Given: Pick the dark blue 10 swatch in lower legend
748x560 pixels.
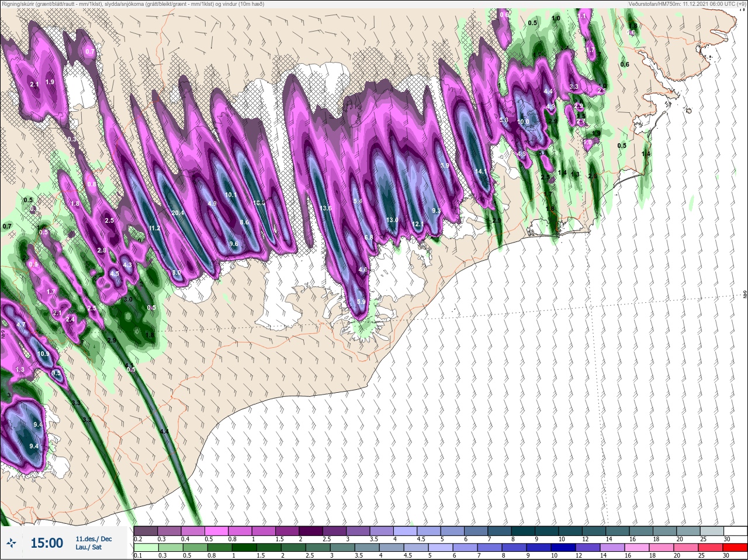Looking at the screenshot, I should tap(563, 548).
